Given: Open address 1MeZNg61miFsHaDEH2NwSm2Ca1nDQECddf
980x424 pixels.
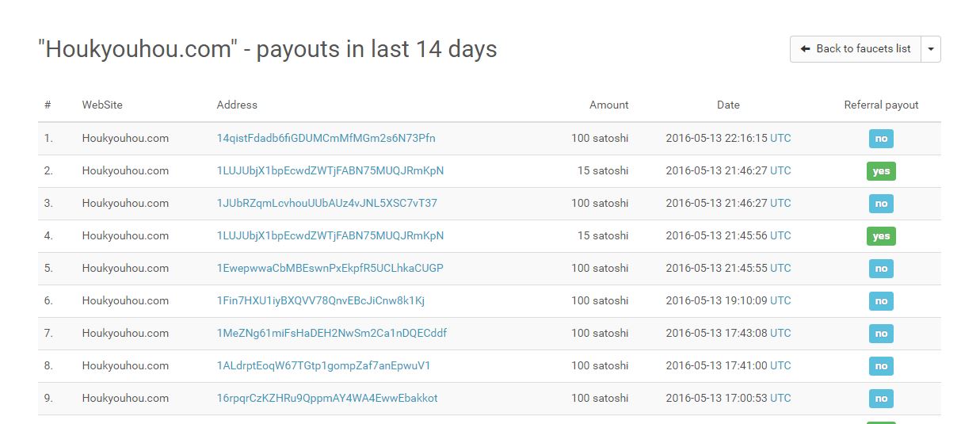Looking at the screenshot, I should pos(331,333).
